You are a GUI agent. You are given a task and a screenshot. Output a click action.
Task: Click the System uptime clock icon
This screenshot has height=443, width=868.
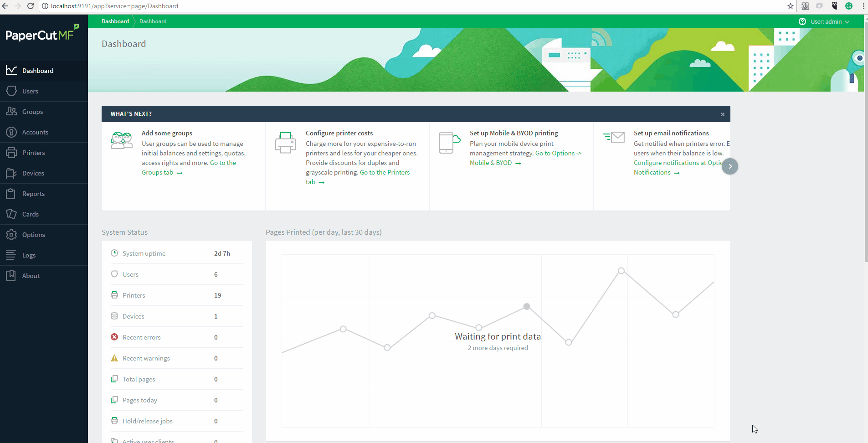114,253
